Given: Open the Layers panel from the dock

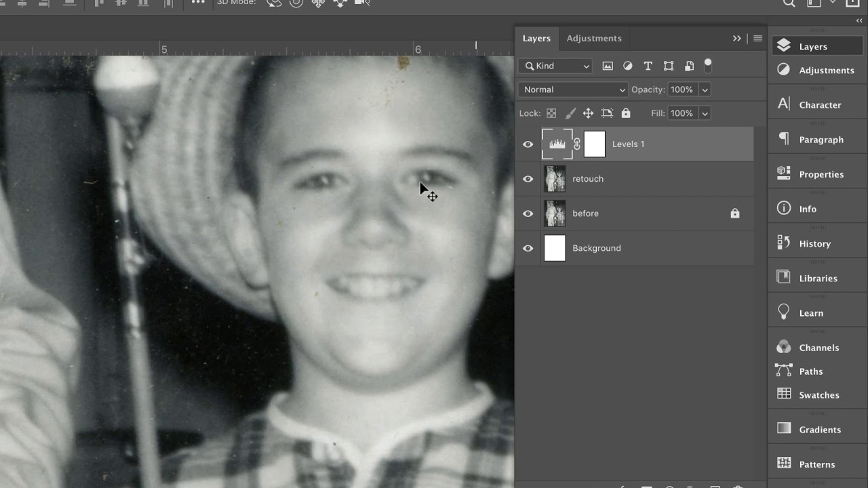Looking at the screenshot, I should (x=817, y=46).
